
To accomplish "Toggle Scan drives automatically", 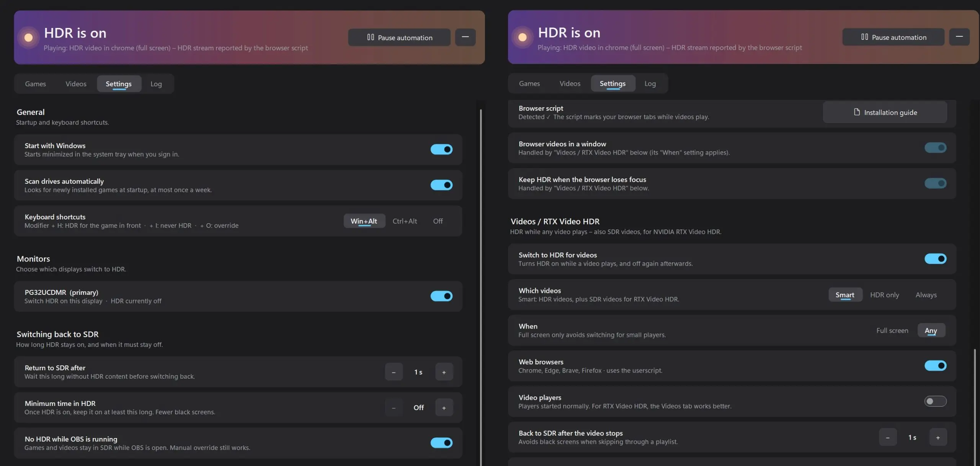I will pyautogui.click(x=441, y=185).
